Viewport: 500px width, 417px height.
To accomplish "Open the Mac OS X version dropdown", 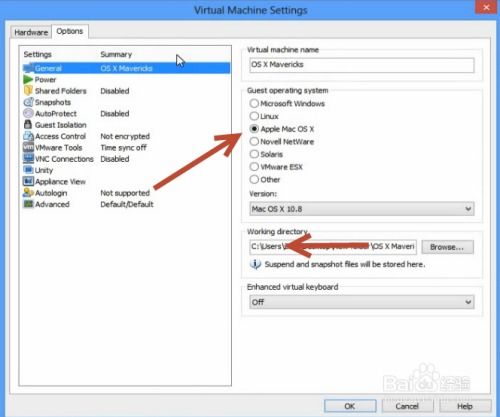I will coord(362,209).
